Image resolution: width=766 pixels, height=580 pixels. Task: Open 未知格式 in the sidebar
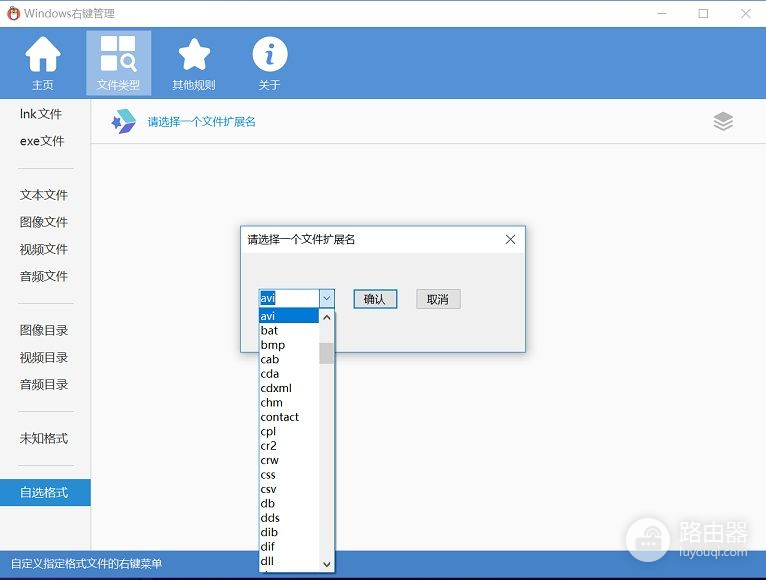click(44, 438)
